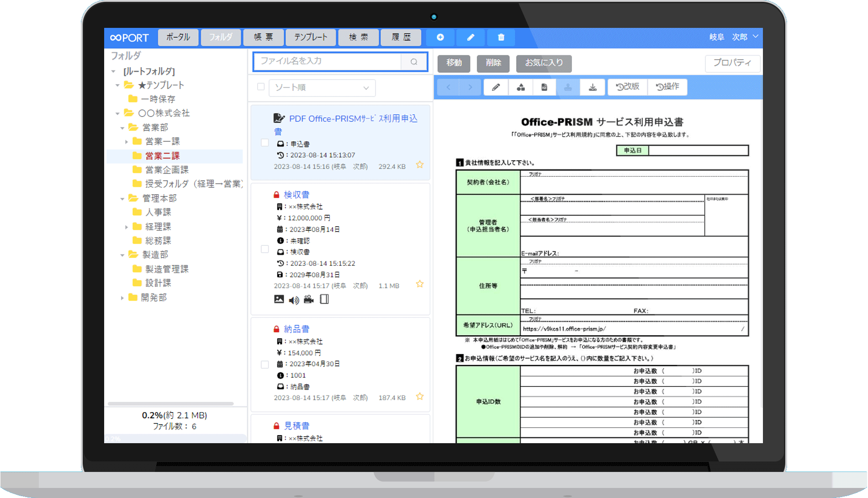Collapse the 製造部 folder
Screen dimensions: 868x498
(x=122, y=255)
